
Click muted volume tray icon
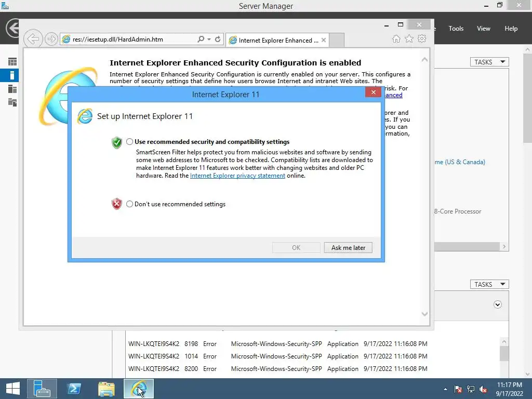(483, 389)
